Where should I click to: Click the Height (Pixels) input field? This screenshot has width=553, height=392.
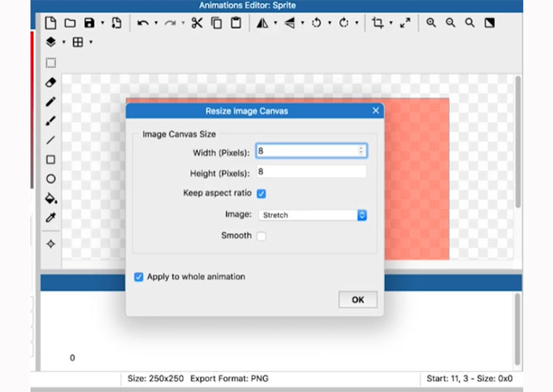[312, 172]
